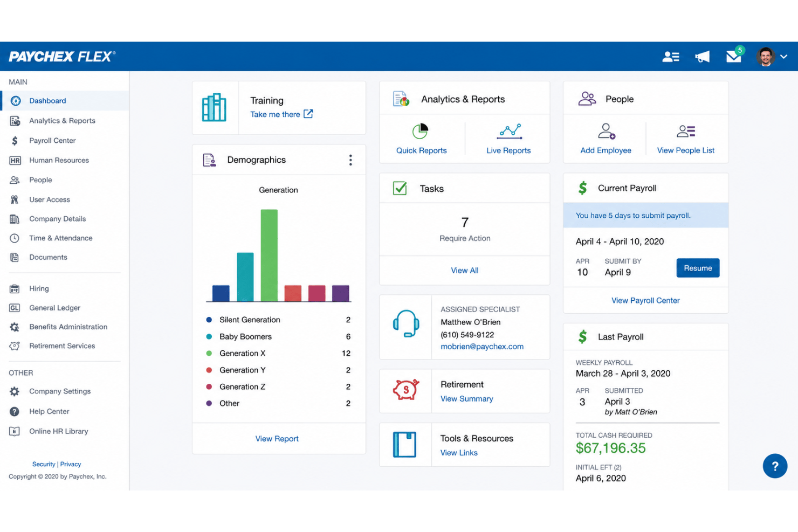The height and width of the screenshot is (532, 798).
Task: Click the Tools & Resources book icon
Action: click(x=404, y=445)
